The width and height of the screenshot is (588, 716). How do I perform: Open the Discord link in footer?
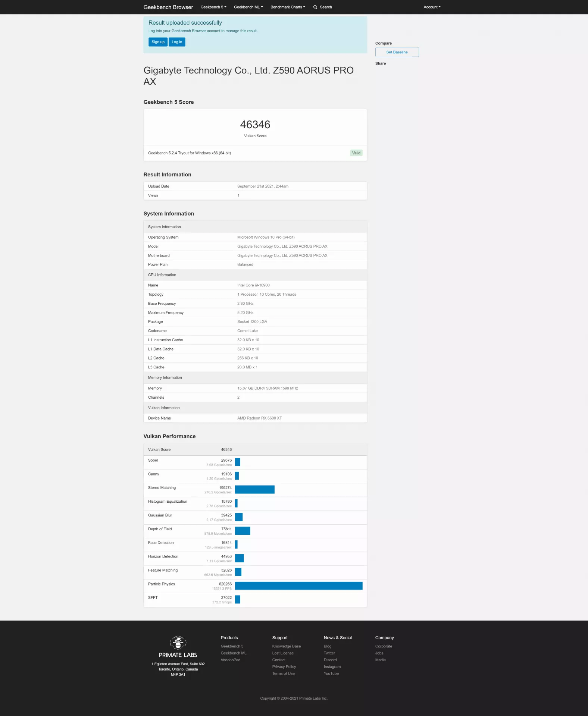pos(330,660)
